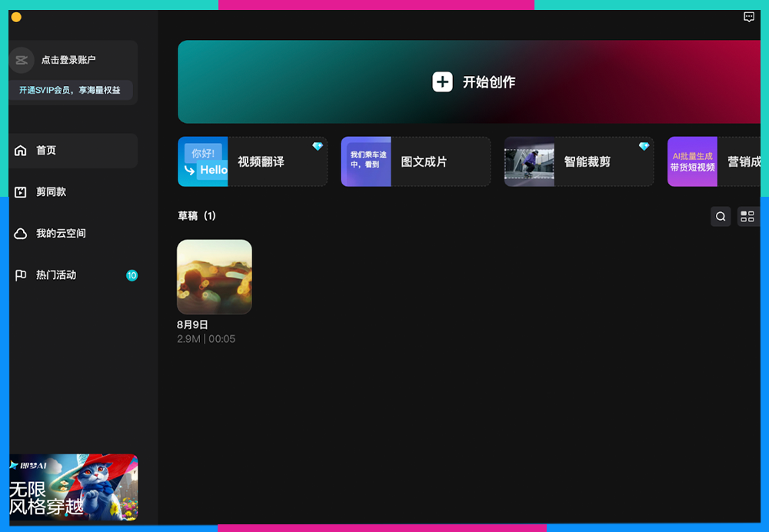Select the 营销成片 card
769x532 pixels.
coord(715,161)
